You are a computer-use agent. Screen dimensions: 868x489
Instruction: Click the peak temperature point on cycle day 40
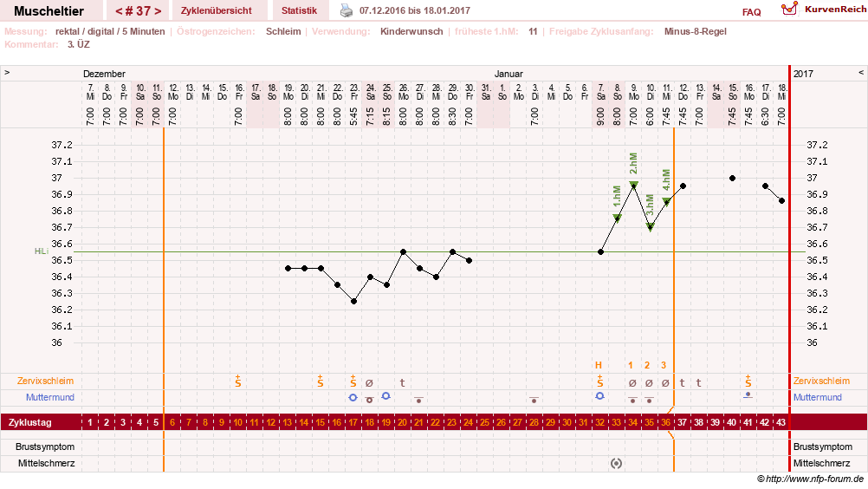coord(732,179)
